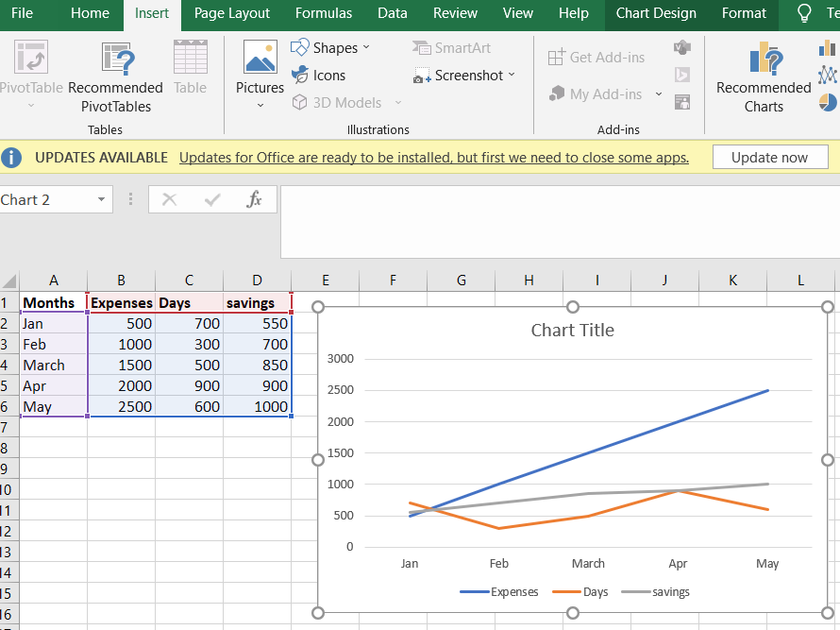Expand the Screenshot dropdown
Screen dimensions: 840x630
coord(512,76)
